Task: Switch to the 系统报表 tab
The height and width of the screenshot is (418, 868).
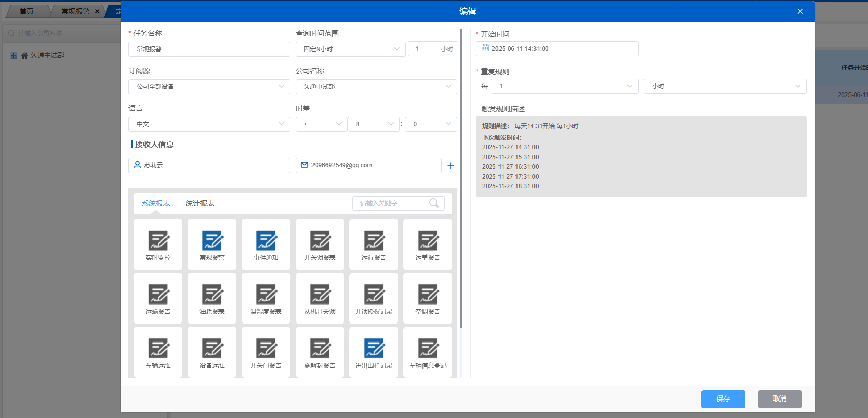Action: click(x=156, y=204)
